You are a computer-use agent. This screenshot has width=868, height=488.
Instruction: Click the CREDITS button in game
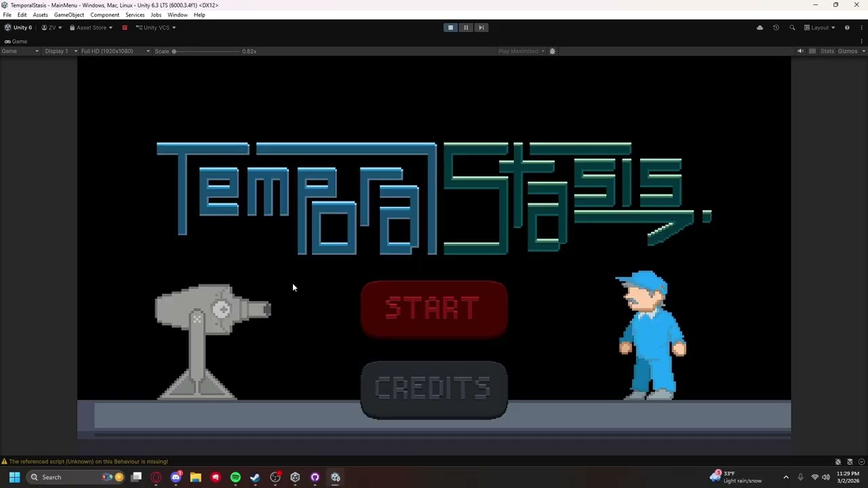(x=434, y=390)
